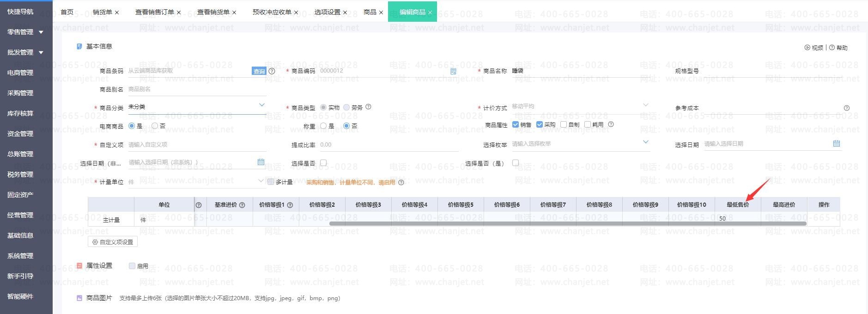The height and width of the screenshot is (314, 868).
Task: Click the help icon after 商品属性 checkboxes
Action: 611,124
